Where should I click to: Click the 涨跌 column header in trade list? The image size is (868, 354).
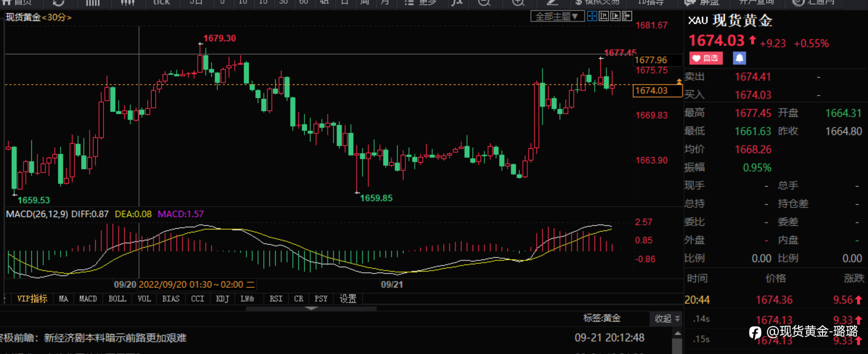tap(853, 278)
